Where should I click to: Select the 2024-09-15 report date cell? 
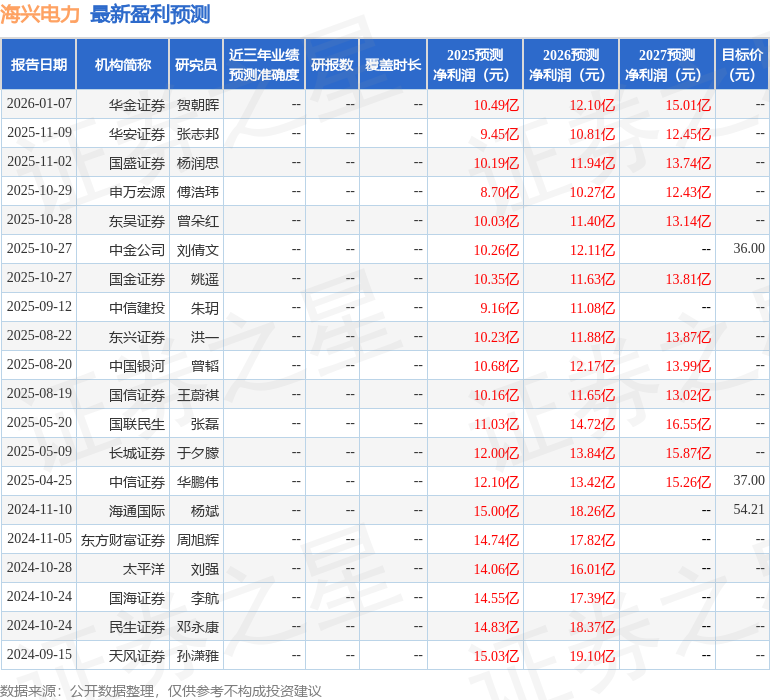[40, 655]
